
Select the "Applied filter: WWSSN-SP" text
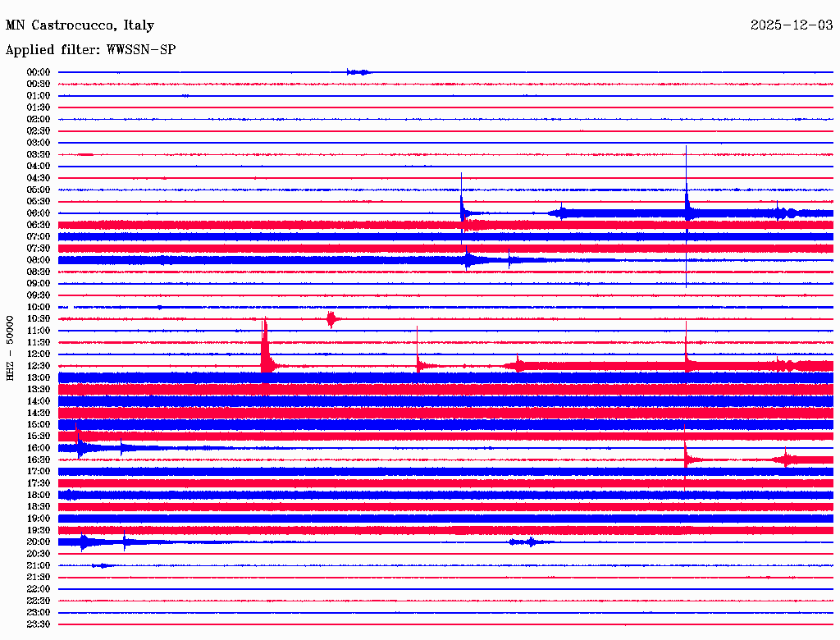point(90,50)
